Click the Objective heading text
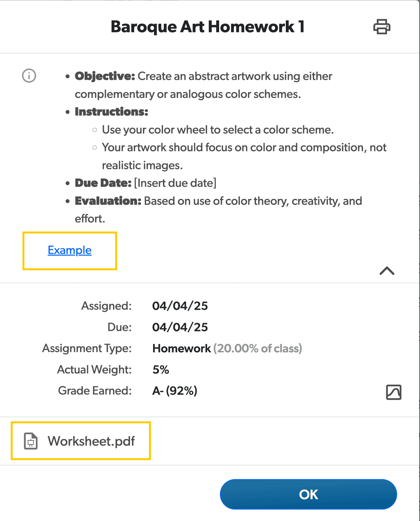 [x=105, y=76]
